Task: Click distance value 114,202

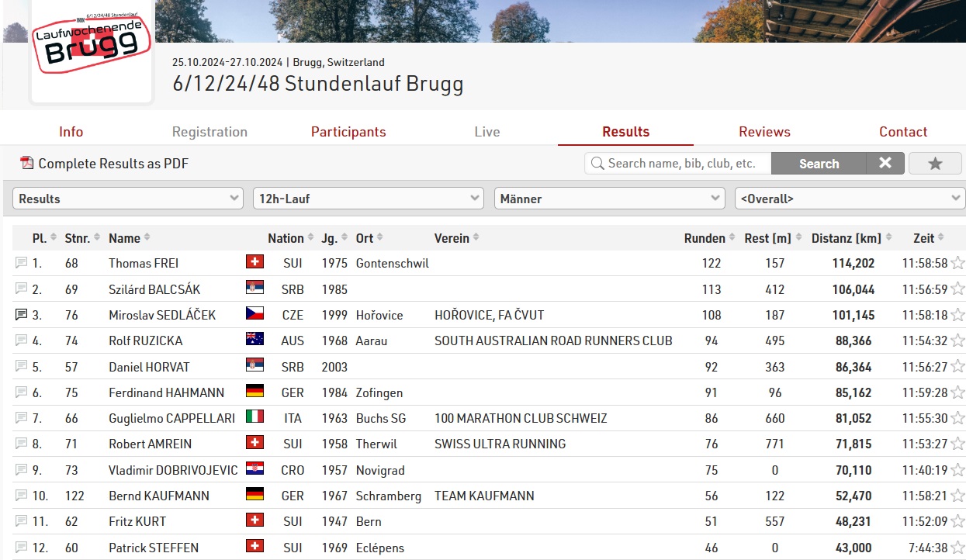Action: click(853, 263)
